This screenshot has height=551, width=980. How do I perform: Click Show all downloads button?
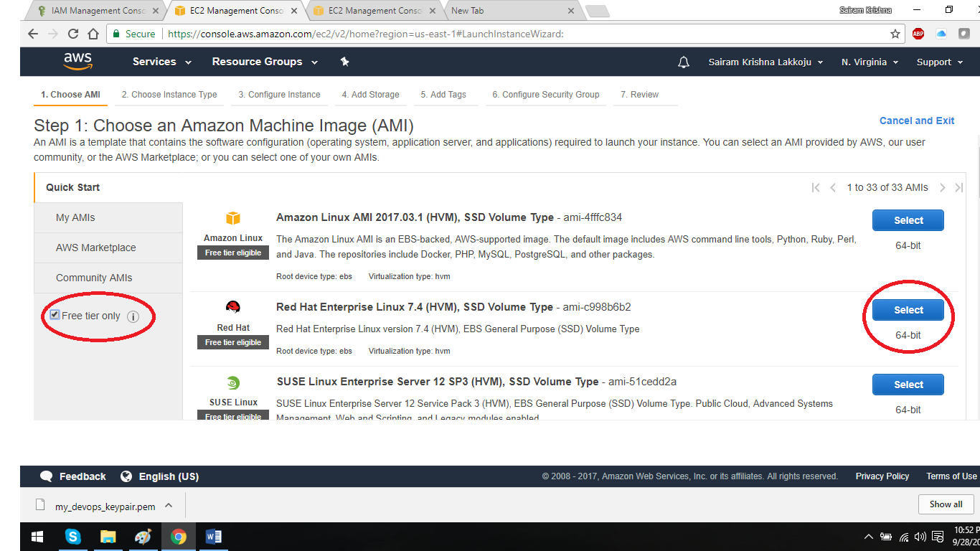pos(946,504)
